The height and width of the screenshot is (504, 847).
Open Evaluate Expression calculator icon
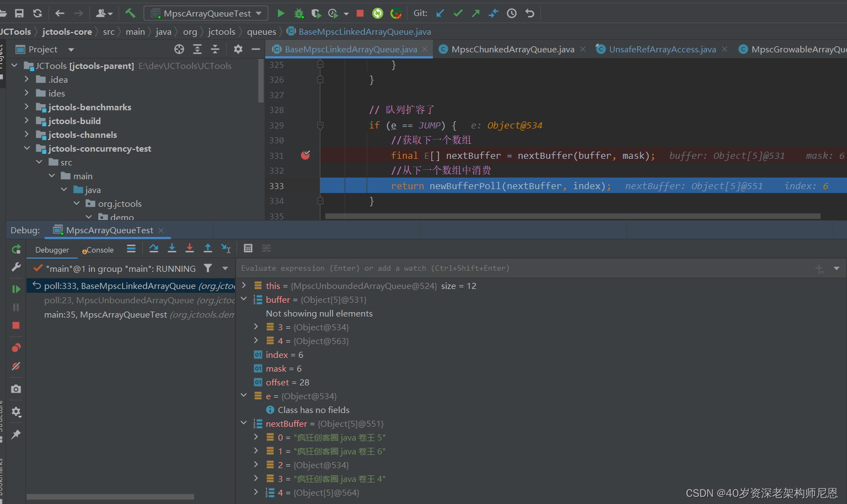(x=248, y=249)
